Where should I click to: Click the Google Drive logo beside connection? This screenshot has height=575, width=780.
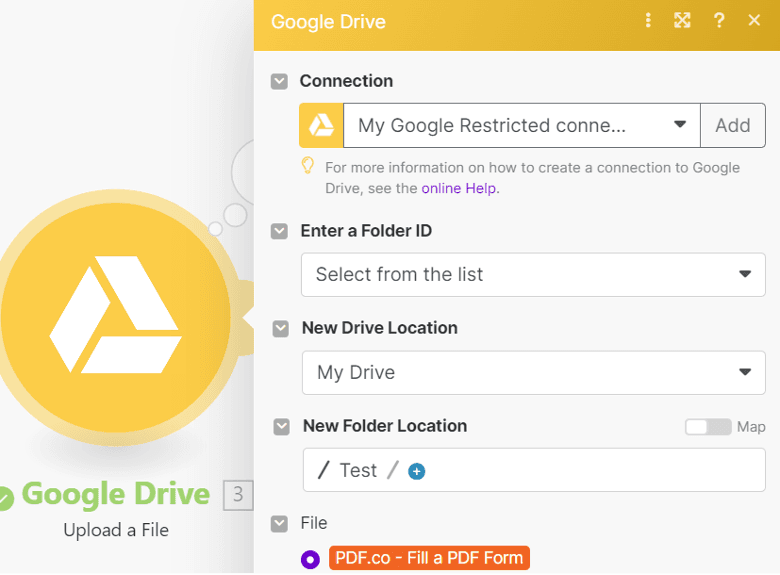point(321,125)
